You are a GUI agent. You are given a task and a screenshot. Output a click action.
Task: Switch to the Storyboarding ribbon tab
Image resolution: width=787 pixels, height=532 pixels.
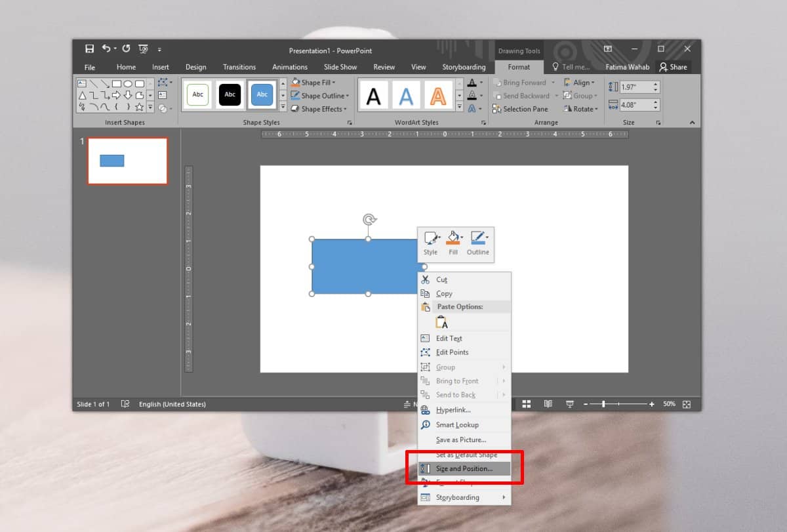click(x=464, y=66)
